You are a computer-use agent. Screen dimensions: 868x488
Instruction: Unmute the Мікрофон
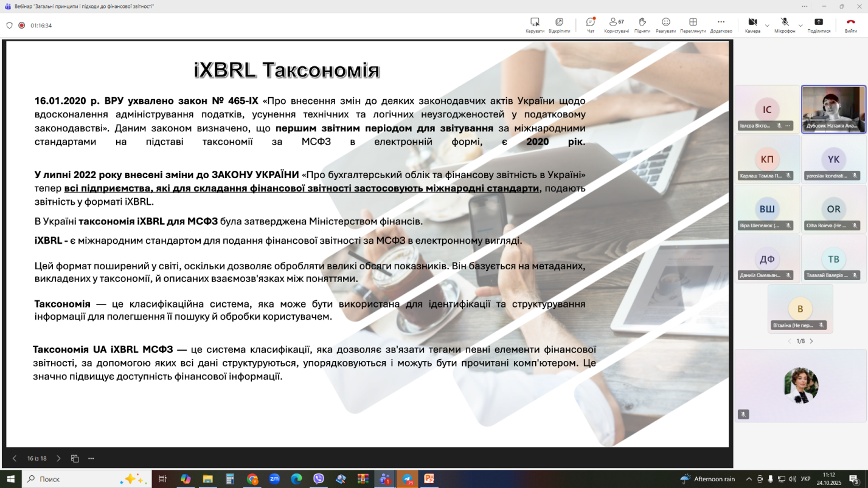tap(785, 25)
